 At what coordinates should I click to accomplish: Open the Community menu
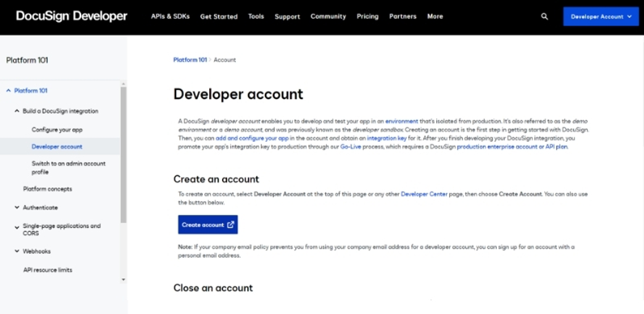(x=328, y=17)
